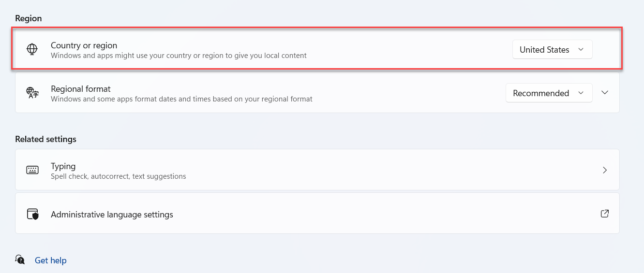Expand the Regional format section chevron
Image resolution: width=644 pixels, height=273 pixels.
605,93
